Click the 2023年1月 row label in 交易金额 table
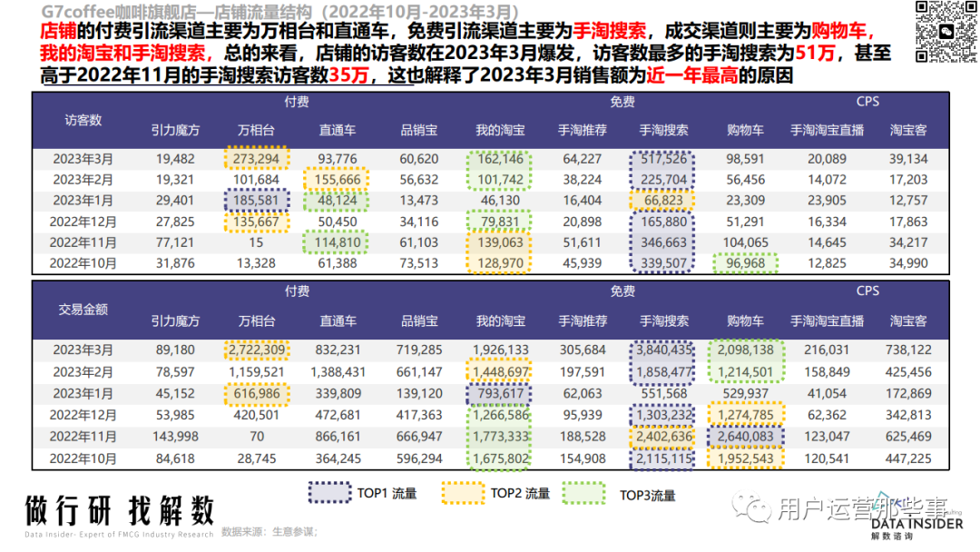 83,394
